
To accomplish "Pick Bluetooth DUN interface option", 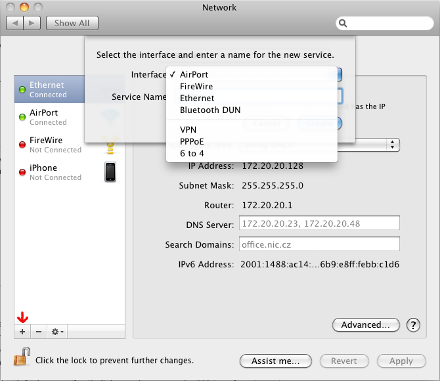I will (251, 110).
